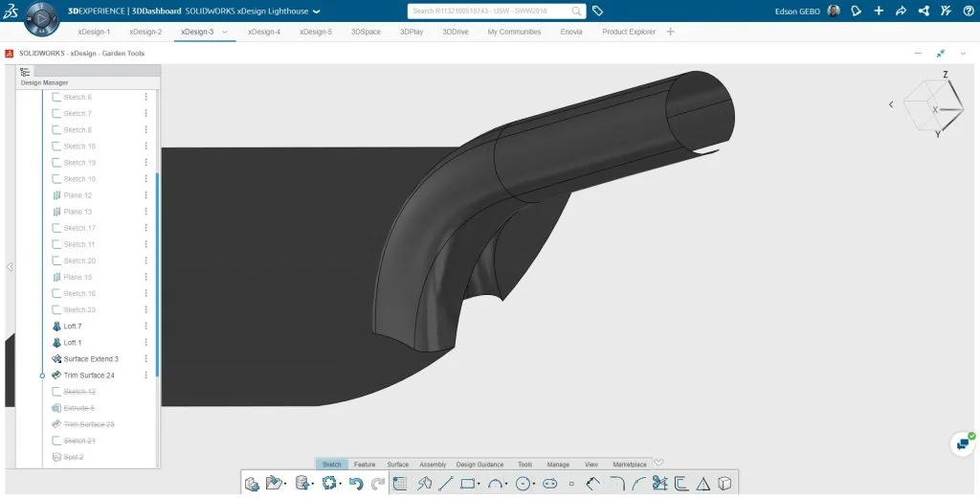Open dropdown arrow on xDesign-3 tab
This screenshot has height=500, width=980.
[225, 32]
